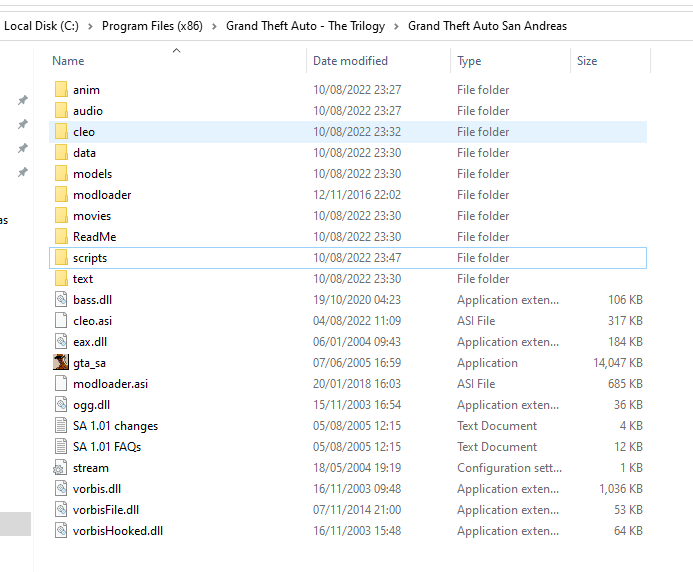
Task: Click the size value 1,036 KB
Action: click(621, 489)
